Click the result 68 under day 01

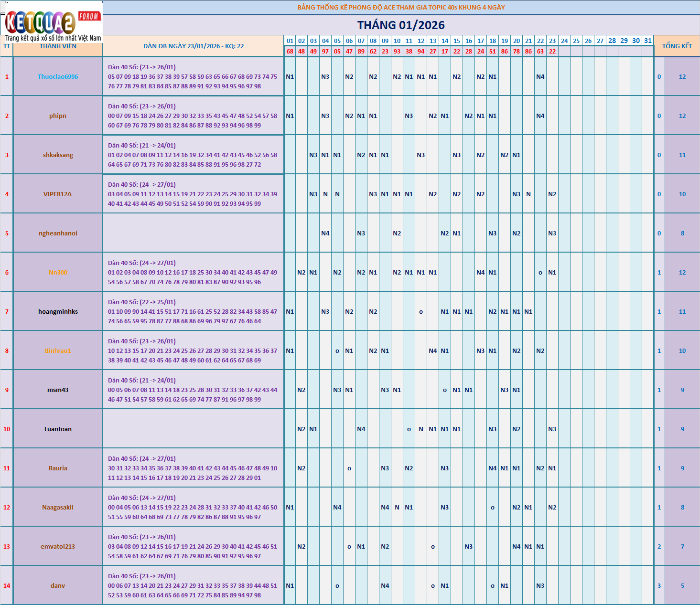tap(290, 52)
